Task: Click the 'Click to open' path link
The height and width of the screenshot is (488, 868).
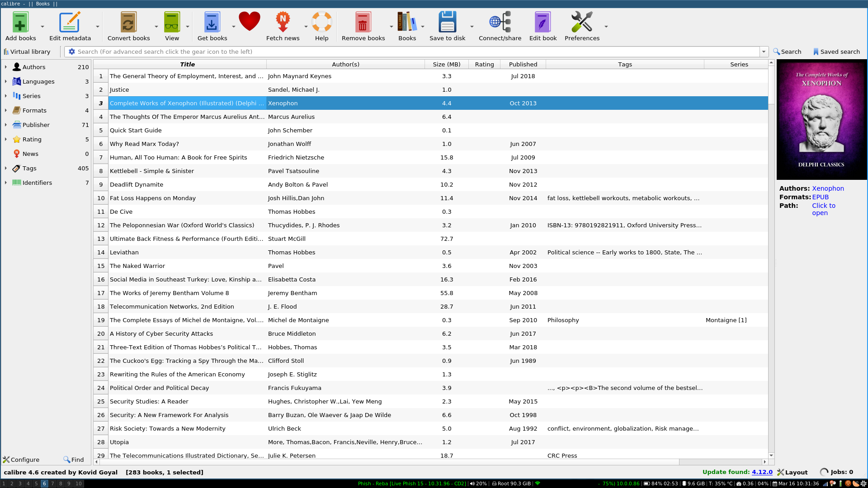Action: pyautogui.click(x=823, y=209)
